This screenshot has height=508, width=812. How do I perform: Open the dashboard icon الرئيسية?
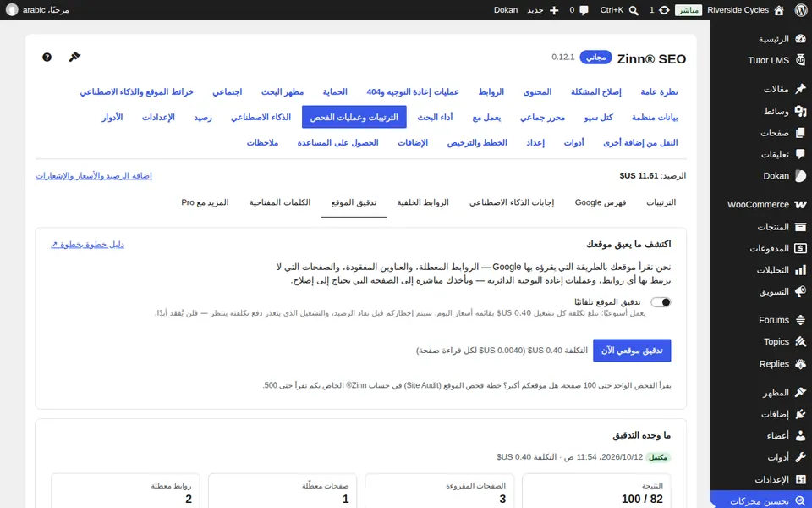[x=801, y=39]
